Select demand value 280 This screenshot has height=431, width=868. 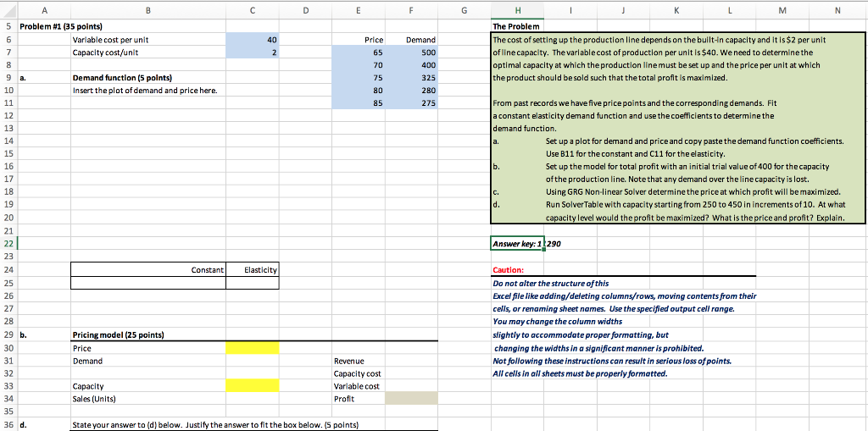click(x=411, y=91)
